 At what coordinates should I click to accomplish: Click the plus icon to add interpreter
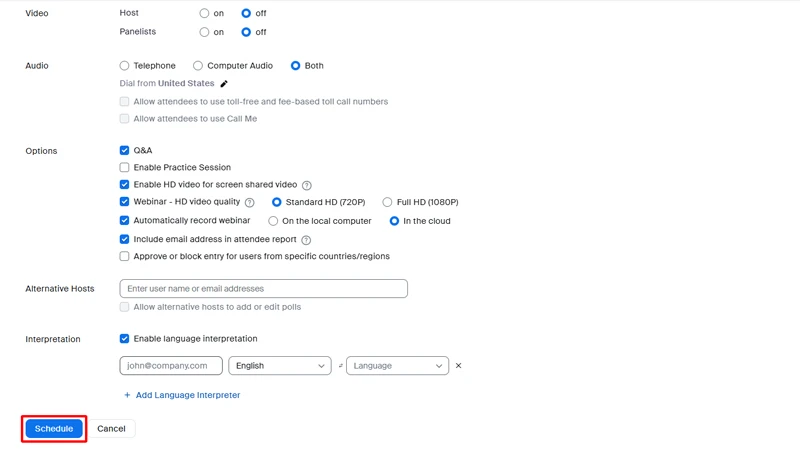pyautogui.click(x=127, y=395)
